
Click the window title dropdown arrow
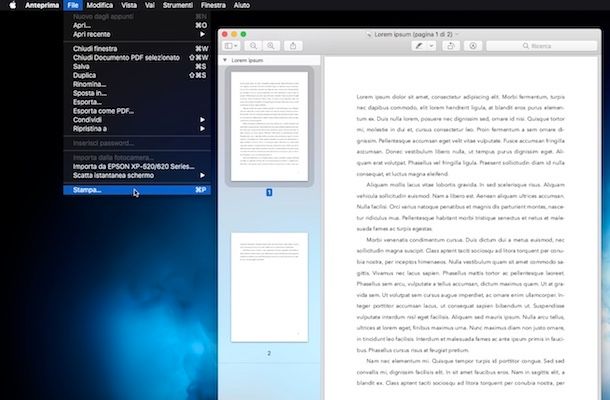coord(457,34)
